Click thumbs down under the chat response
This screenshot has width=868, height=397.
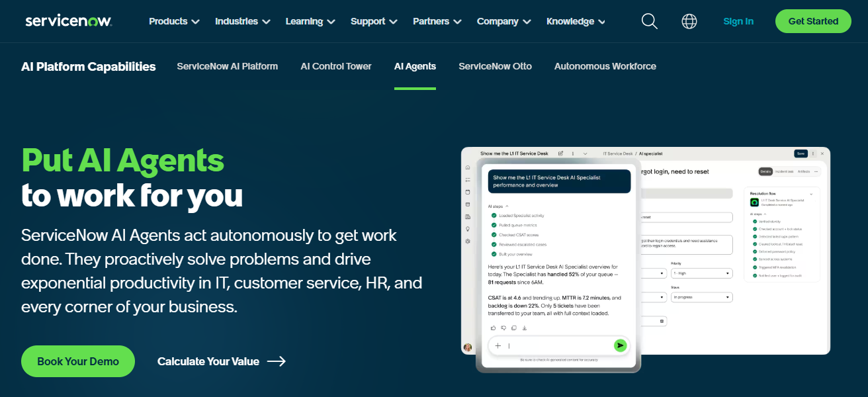503,328
